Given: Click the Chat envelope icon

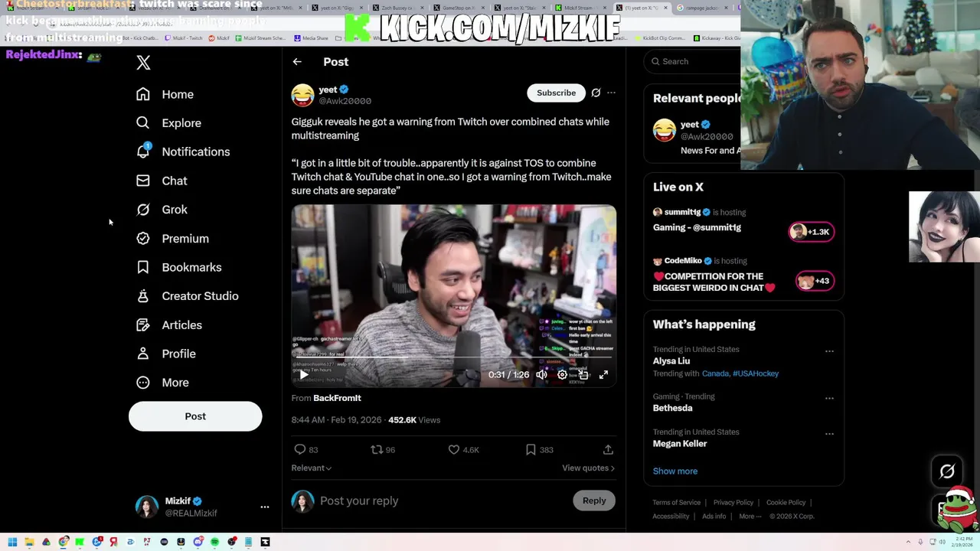Looking at the screenshot, I should [x=143, y=181].
